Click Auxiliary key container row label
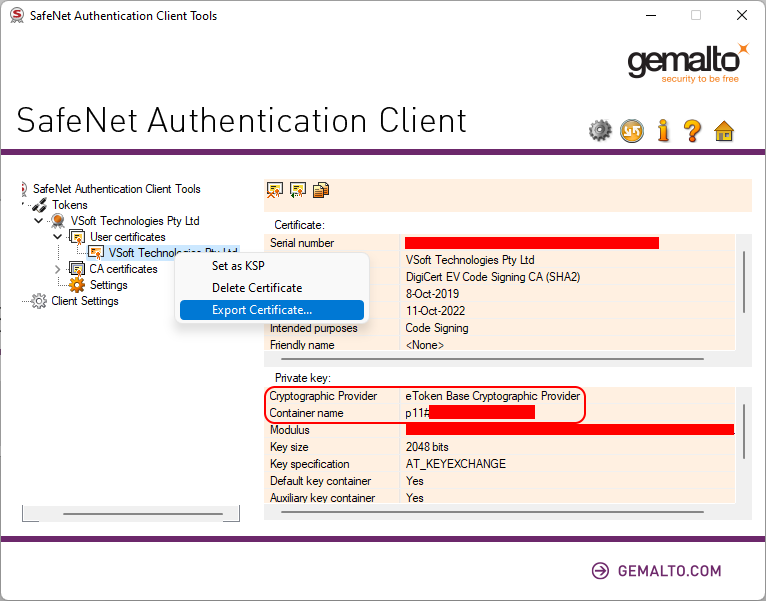This screenshot has height=601, width=766. (x=322, y=497)
